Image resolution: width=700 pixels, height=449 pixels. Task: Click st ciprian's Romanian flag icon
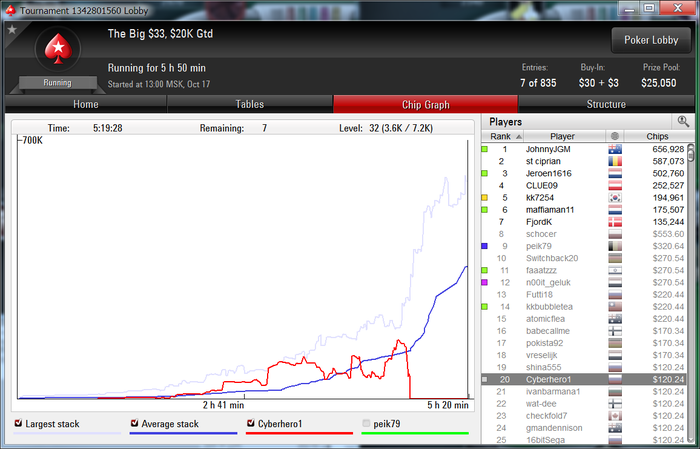[x=615, y=161]
